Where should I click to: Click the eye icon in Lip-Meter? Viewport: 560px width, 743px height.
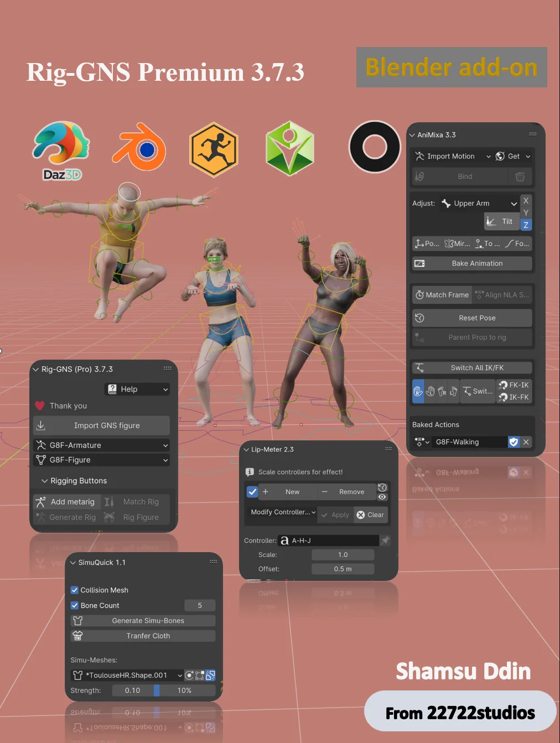pos(382,497)
